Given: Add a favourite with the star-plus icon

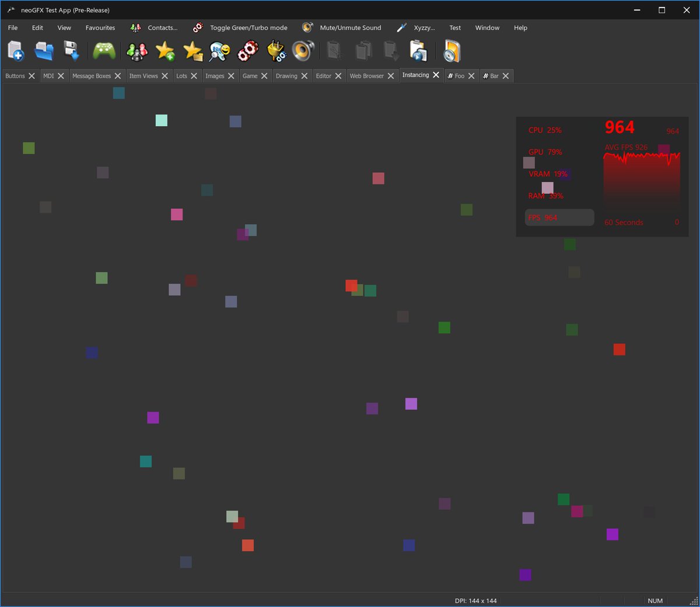Looking at the screenshot, I should (165, 50).
